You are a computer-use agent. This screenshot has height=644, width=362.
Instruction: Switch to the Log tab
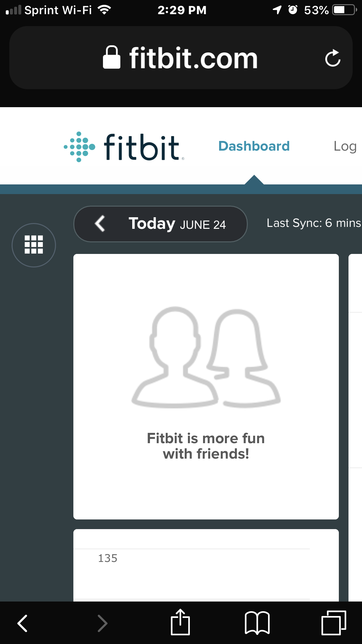pos(345,146)
